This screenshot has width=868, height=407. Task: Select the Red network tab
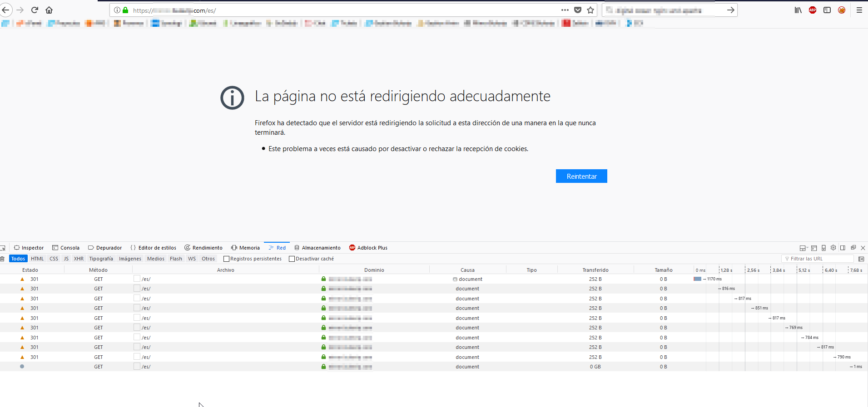pyautogui.click(x=277, y=248)
